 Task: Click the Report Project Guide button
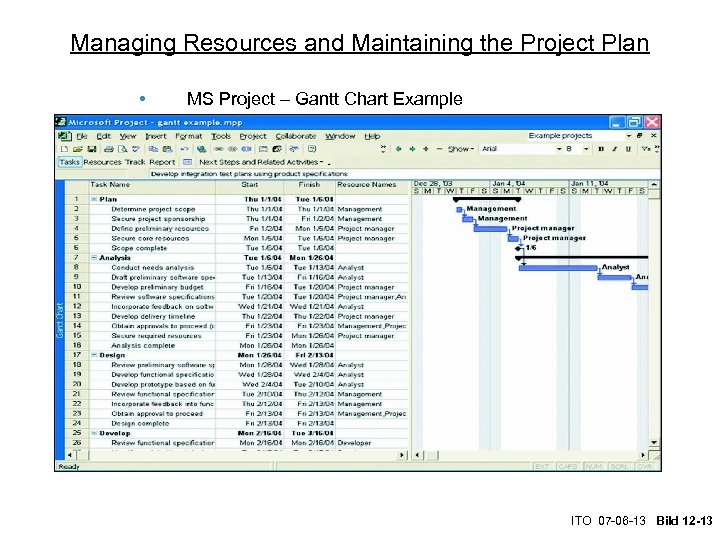point(162,162)
